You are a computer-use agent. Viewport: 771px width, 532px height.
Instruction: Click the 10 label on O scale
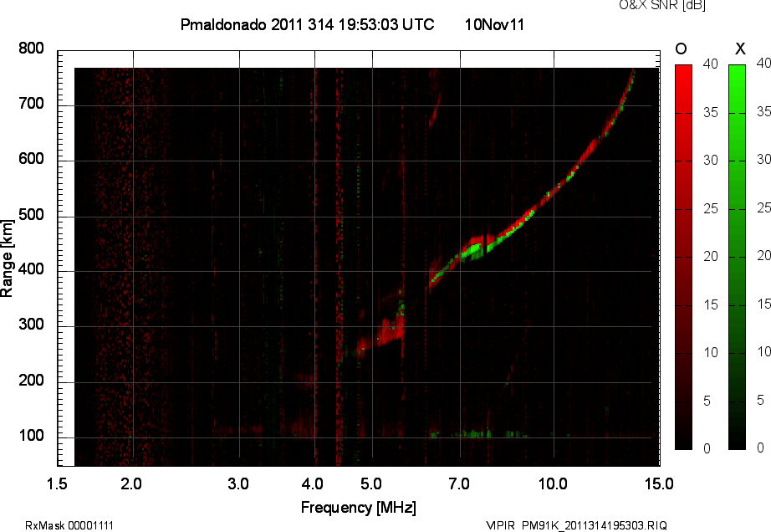pos(711,353)
